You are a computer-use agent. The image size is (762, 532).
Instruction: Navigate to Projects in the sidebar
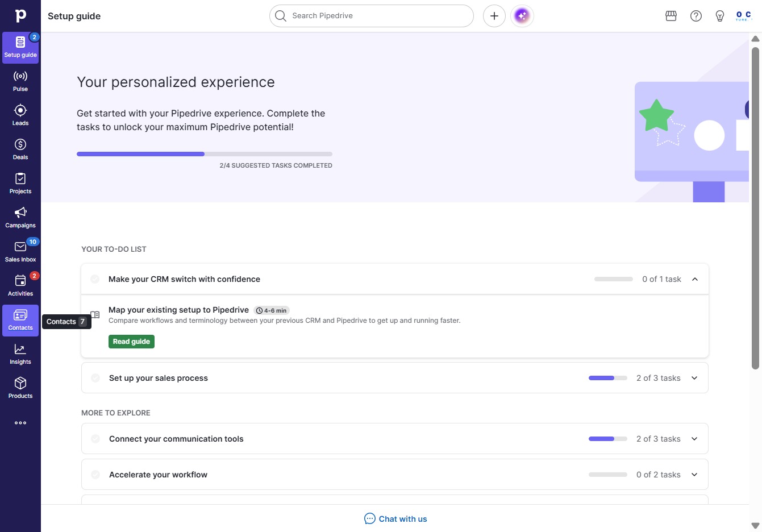[x=20, y=184]
